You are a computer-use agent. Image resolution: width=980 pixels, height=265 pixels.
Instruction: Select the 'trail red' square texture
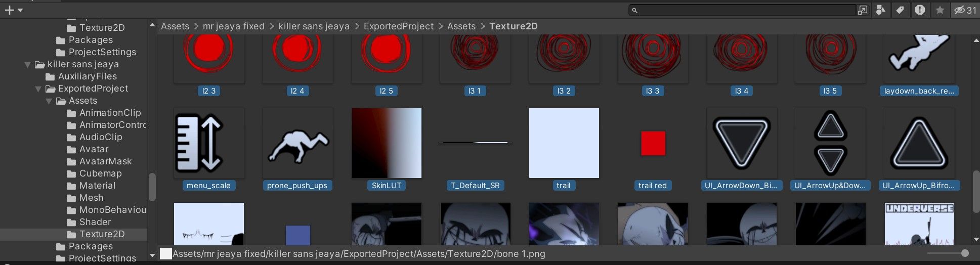click(653, 143)
